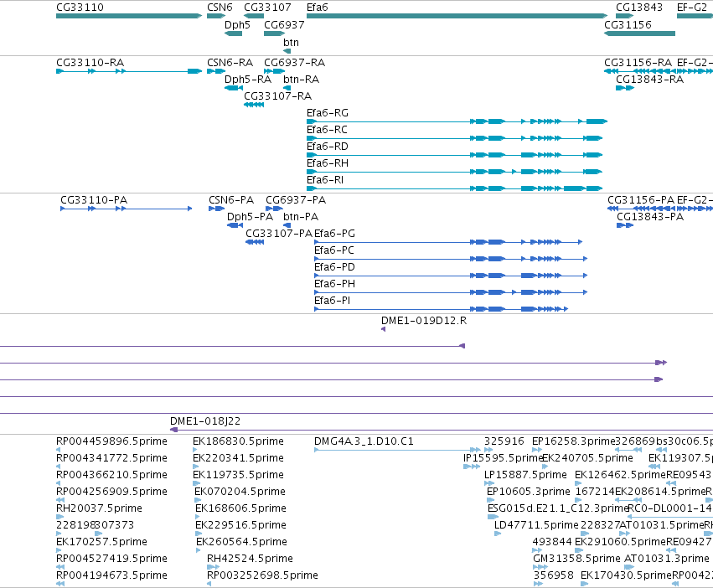This screenshot has width=713, height=588.
Task: Select the Efa6-RC transcript
Action: (455, 138)
